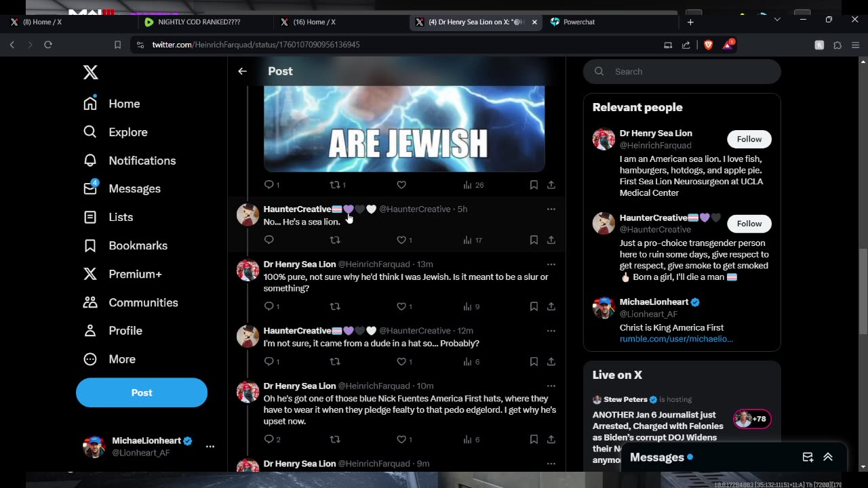868x488 pixels.
Task: Open Premium+ in sidebar
Action: (x=122, y=274)
